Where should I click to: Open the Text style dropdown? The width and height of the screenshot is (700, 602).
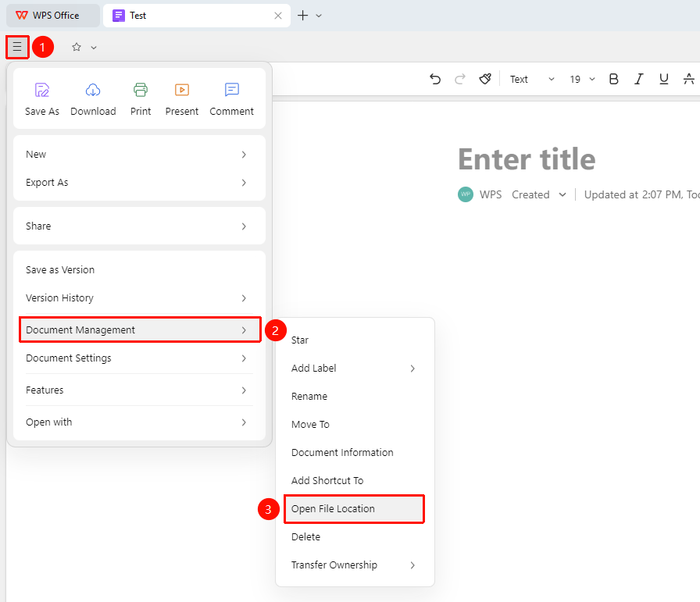pos(532,79)
